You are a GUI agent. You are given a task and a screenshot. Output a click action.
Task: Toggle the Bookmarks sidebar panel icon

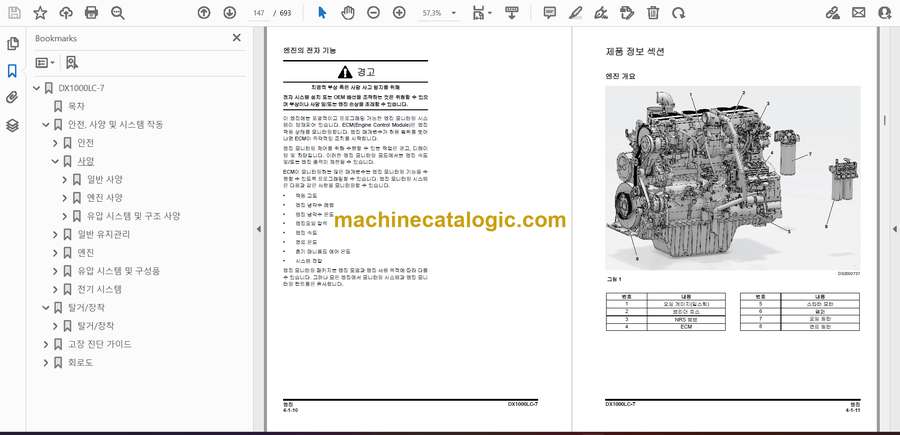tap(12, 71)
